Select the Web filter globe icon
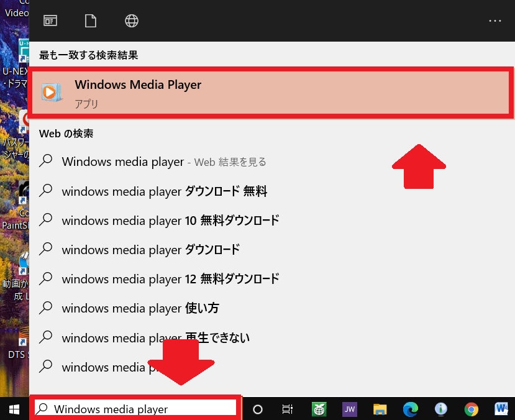The height and width of the screenshot is (420, 515). coord(132,21)
